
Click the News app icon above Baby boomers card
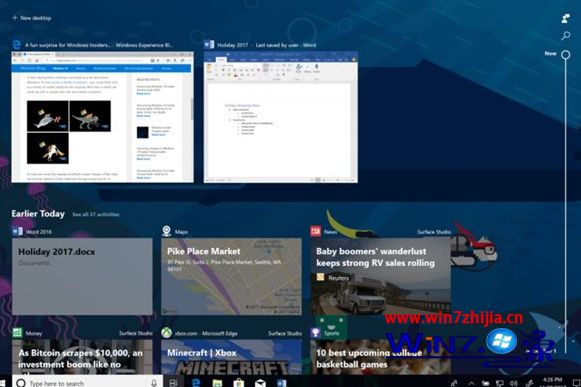pos(316,232)
